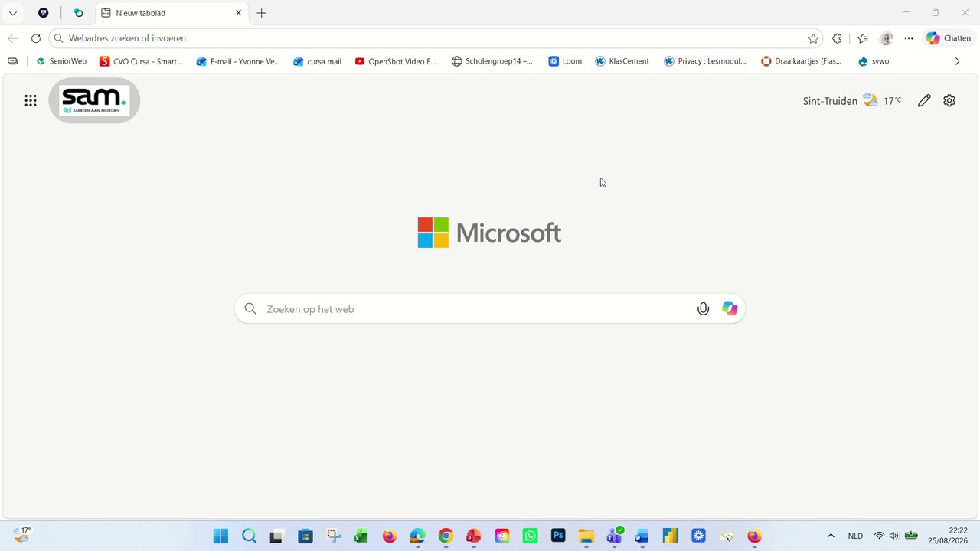
Task: Start voice search with microphone icon
Action: pos(703,309)
